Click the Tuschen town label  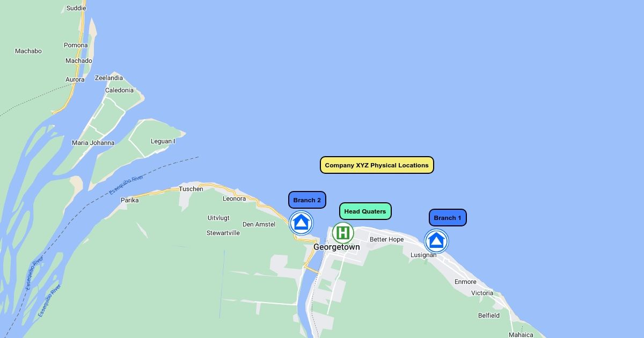[x=191, y=189]
